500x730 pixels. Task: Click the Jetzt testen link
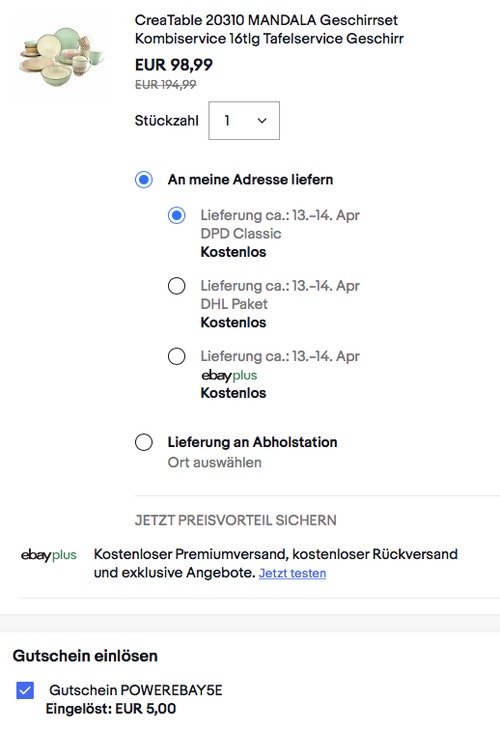pyautogui.click(x=292, y=573)
